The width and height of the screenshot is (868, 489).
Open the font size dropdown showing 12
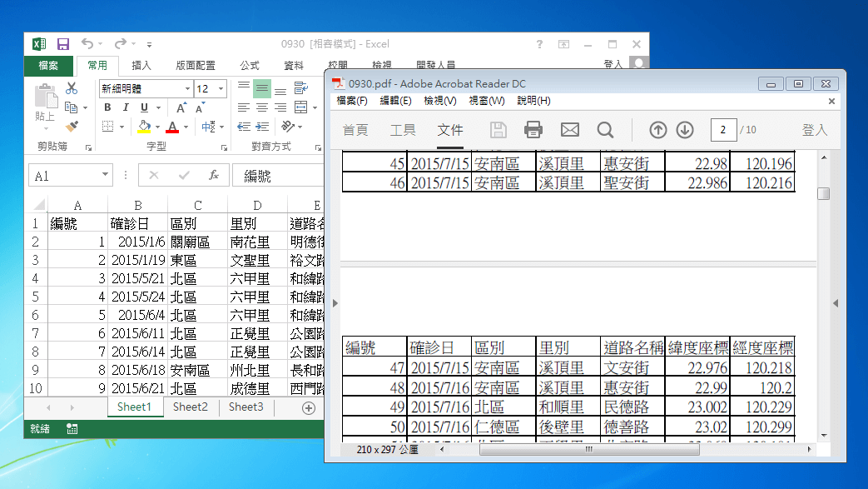point(221,88)
